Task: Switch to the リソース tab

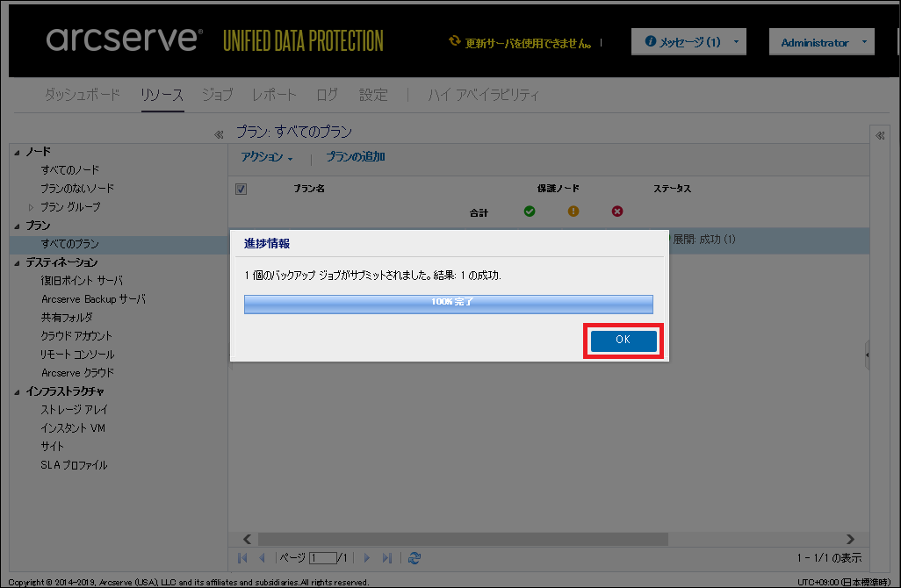Action: pyautogui.click(x=162, y=94)
